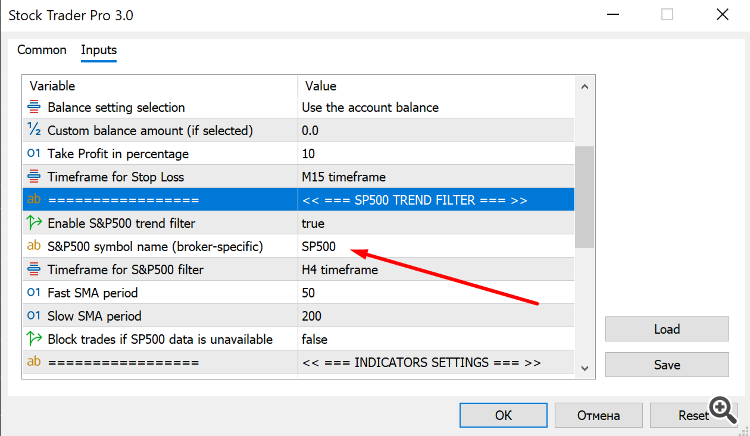Click the integer icon next to Fast SMA period
The height and width of the screenshot is (436, 750).
coord(34,293)
